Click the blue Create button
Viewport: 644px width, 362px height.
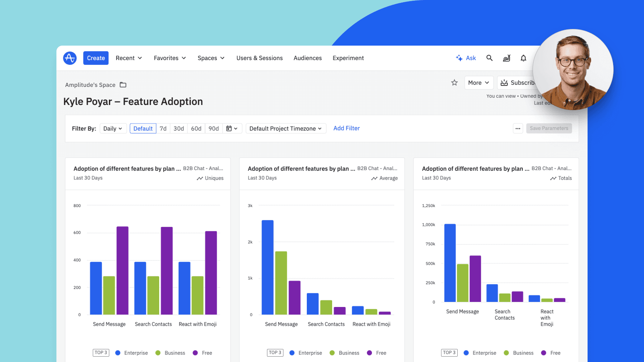(x=96, y=58)
